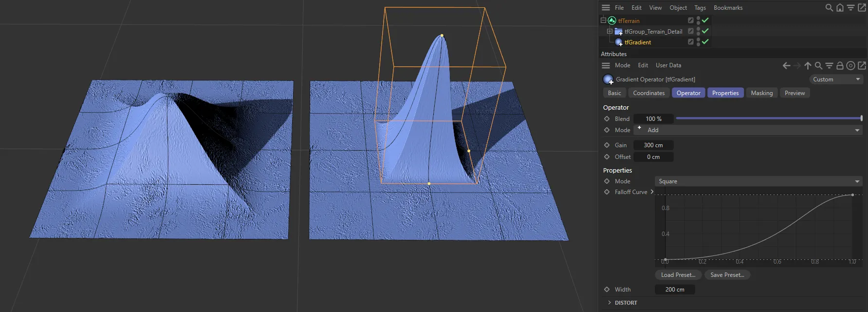The height and width of the screenshot is (312, 868).
Task: Open the Object Manager hamburger menu
Action: [606, 8]
